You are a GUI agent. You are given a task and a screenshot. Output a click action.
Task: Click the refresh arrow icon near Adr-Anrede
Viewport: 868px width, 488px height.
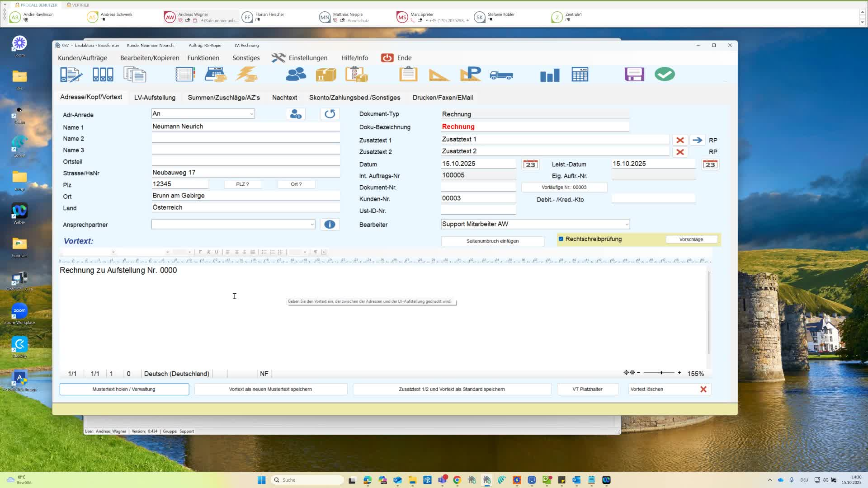pos(330,114)
